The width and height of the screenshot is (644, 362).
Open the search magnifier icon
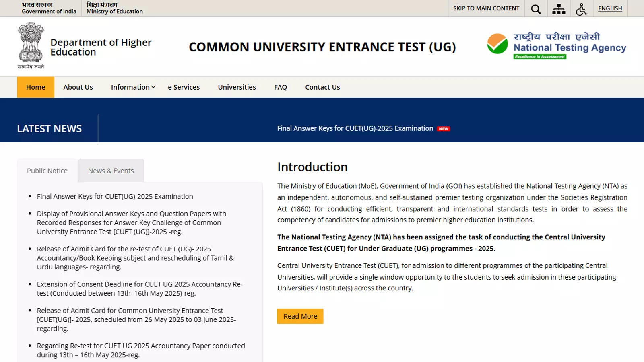point(536,9)
